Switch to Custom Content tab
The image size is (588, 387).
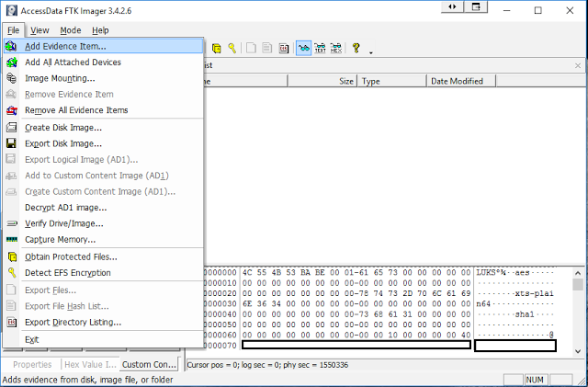pyautogui.click(x=149, y=364)
